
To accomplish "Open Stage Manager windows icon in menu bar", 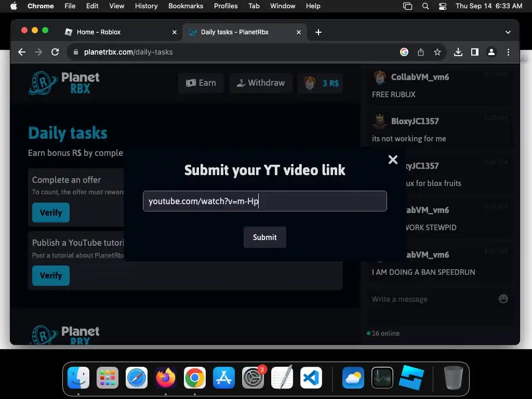I will coord(407,6).
